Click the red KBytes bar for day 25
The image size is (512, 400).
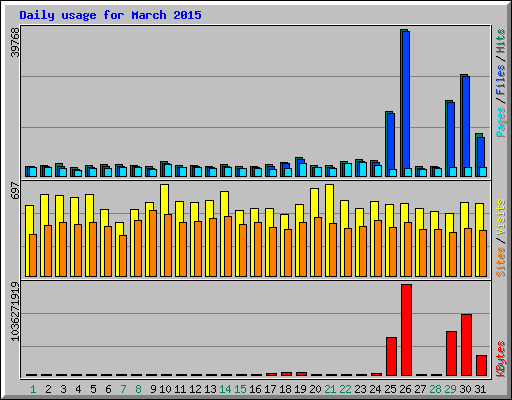click(391, 356)
